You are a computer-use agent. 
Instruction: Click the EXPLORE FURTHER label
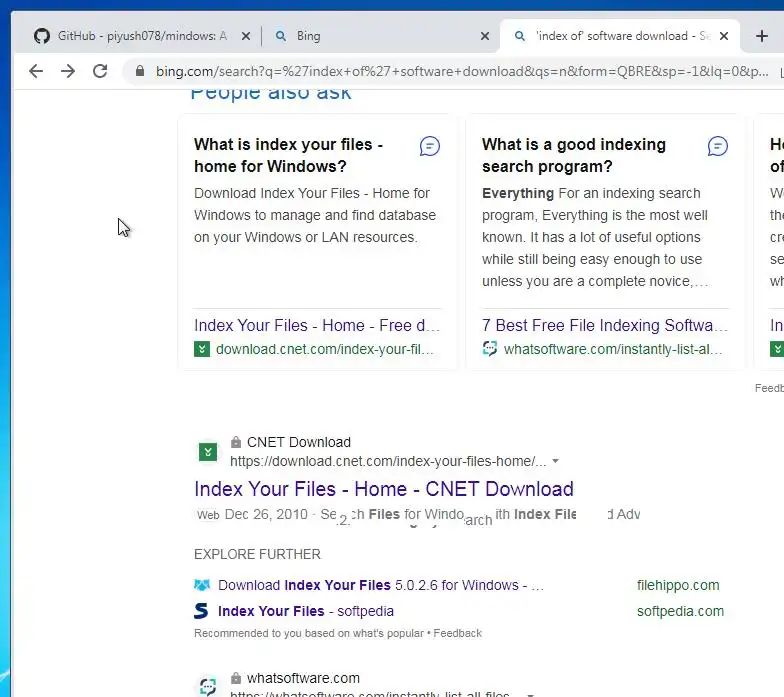(x=258, y=554)
